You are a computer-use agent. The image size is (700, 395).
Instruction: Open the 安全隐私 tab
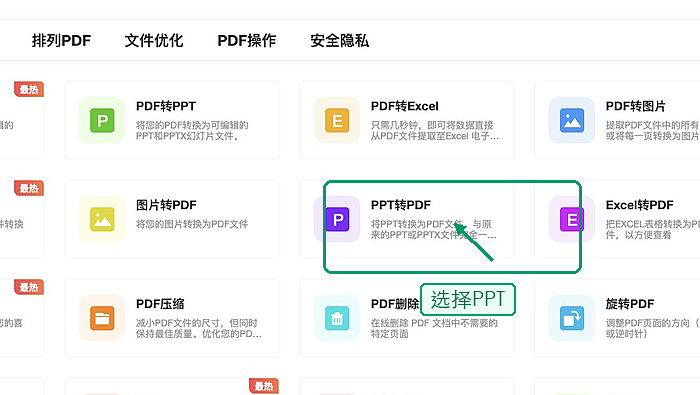[x=340, y=41]
